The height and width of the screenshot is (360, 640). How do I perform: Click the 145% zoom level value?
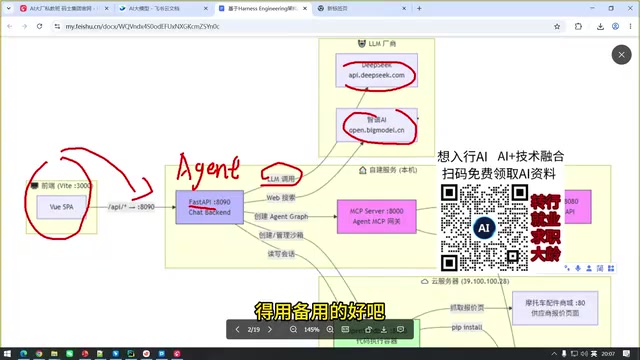click(x=311, y=329)
